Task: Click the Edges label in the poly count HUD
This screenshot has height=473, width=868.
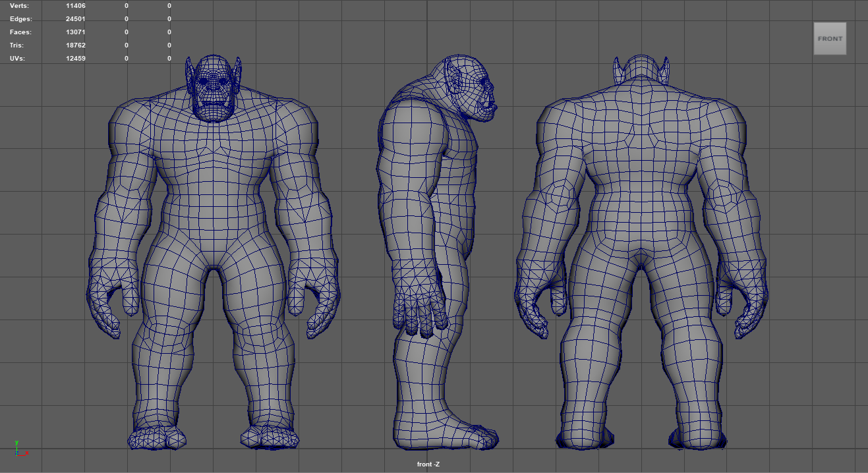Action: (x=20, y=19)
